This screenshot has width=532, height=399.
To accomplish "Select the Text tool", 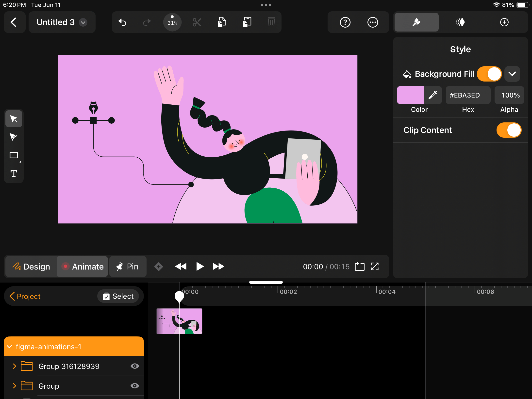I will [14, 173].
